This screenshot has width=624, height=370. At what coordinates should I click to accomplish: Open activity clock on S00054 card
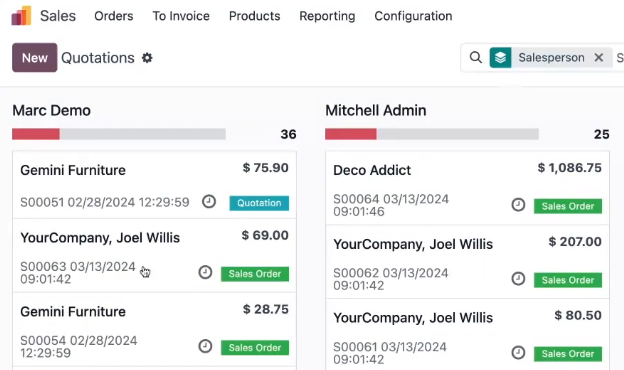tap(205, 346)
